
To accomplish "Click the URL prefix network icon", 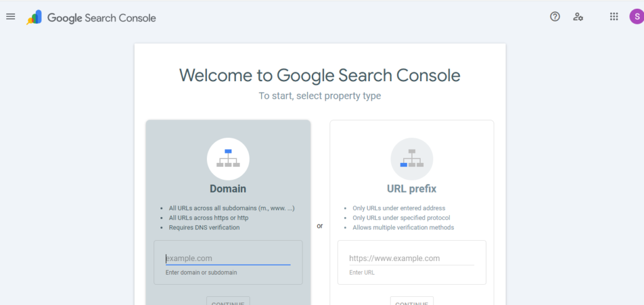I will click(x=411, y=158).
